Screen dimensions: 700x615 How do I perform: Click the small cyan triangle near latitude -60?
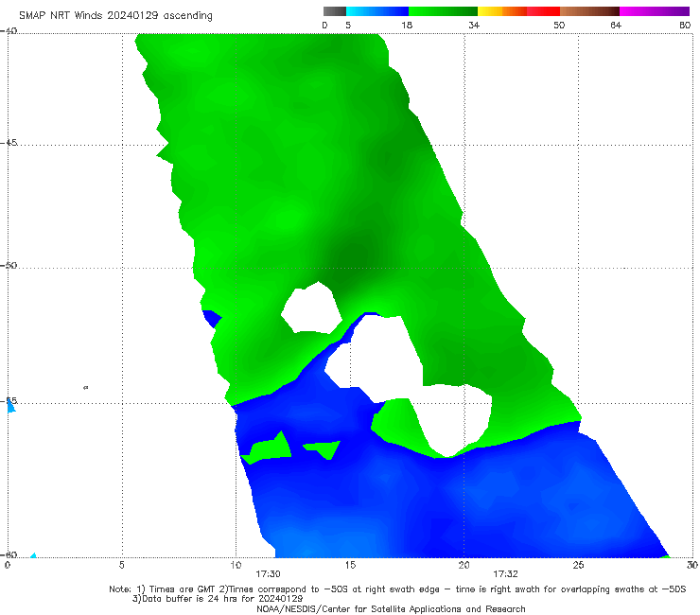pos(33,555)
